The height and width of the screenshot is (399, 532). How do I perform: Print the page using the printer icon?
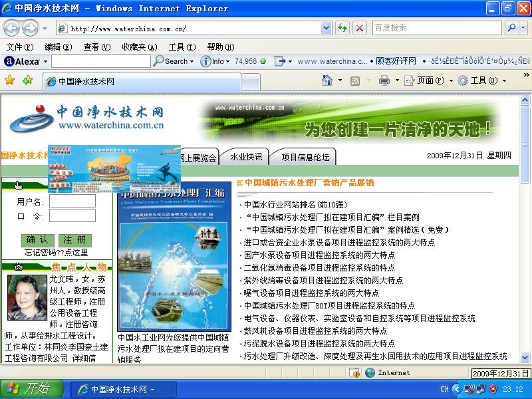coord(384,80)
